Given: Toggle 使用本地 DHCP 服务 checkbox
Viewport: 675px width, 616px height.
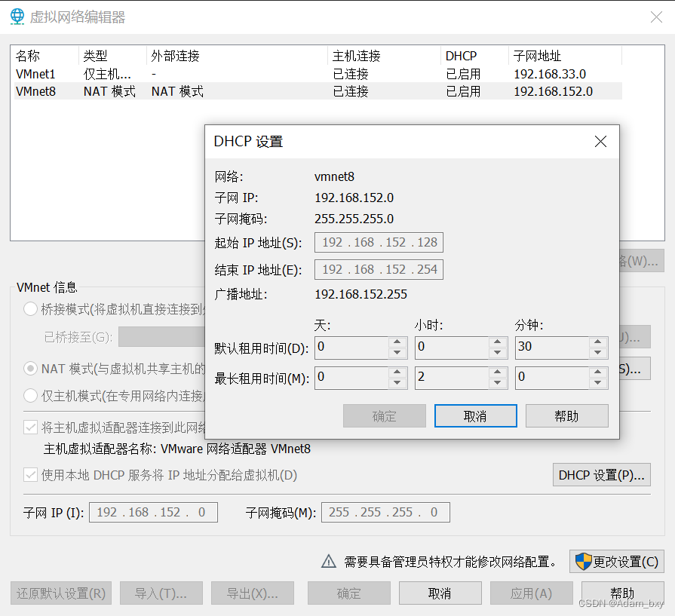Looking at the screenshot, I should [x=31, y=475].
